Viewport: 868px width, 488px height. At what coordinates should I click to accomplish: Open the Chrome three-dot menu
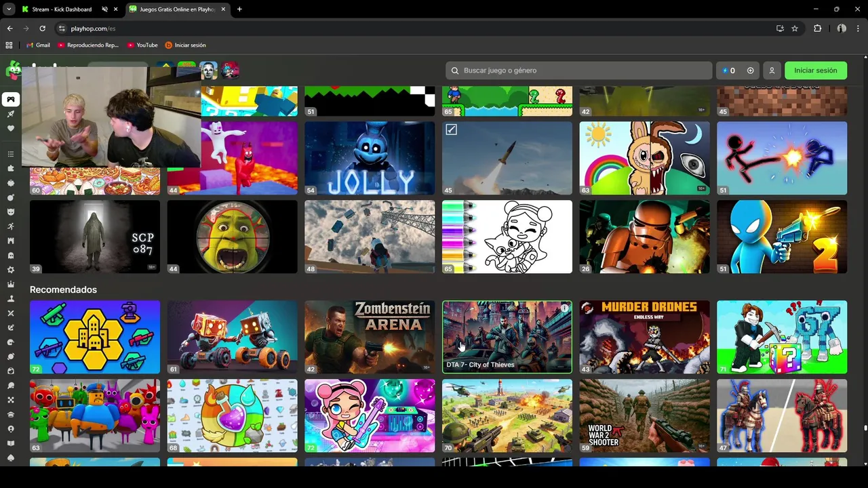tap(858, 28)
